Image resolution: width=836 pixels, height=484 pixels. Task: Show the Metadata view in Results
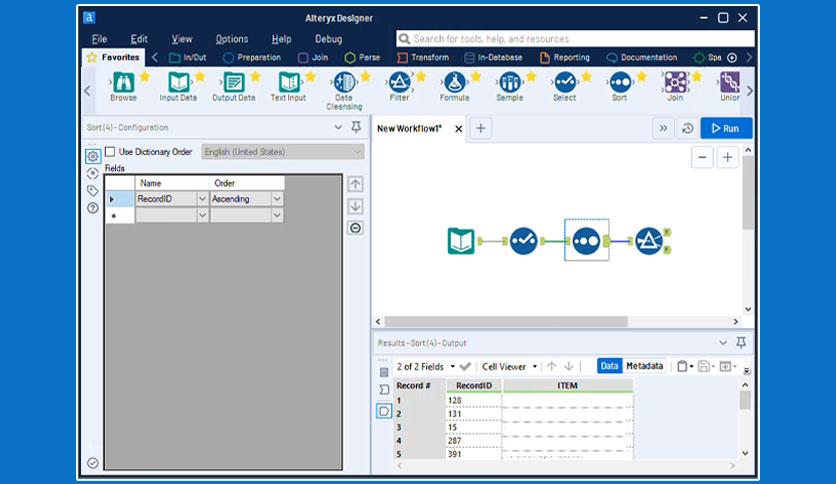click(x=645, y=366)
